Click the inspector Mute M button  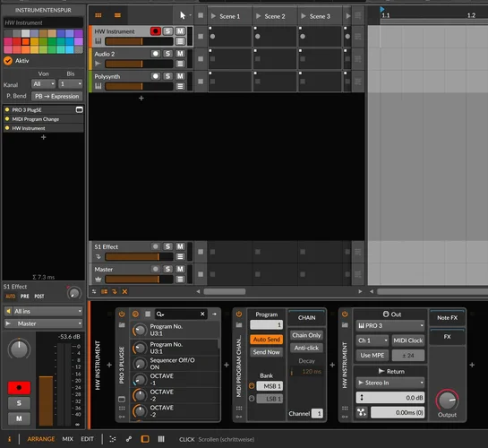(x=19, y=418)
